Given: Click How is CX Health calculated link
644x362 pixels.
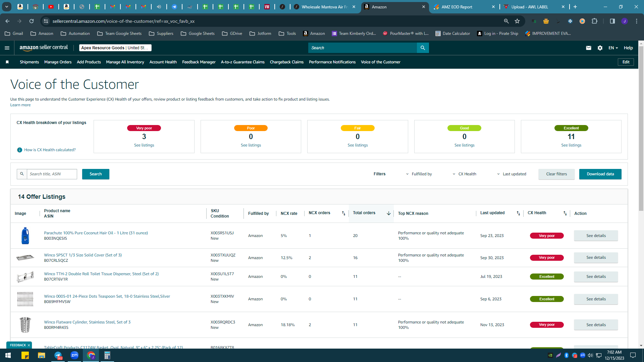Looking at the screenshot, I should [x=50, y=150].
